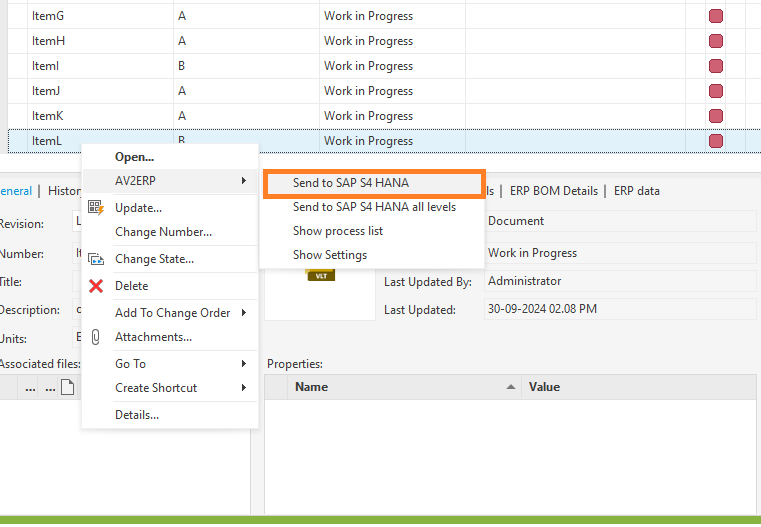Click the red status square for ItemG
The height and width of the screenshot is (527, 761).
716,16
